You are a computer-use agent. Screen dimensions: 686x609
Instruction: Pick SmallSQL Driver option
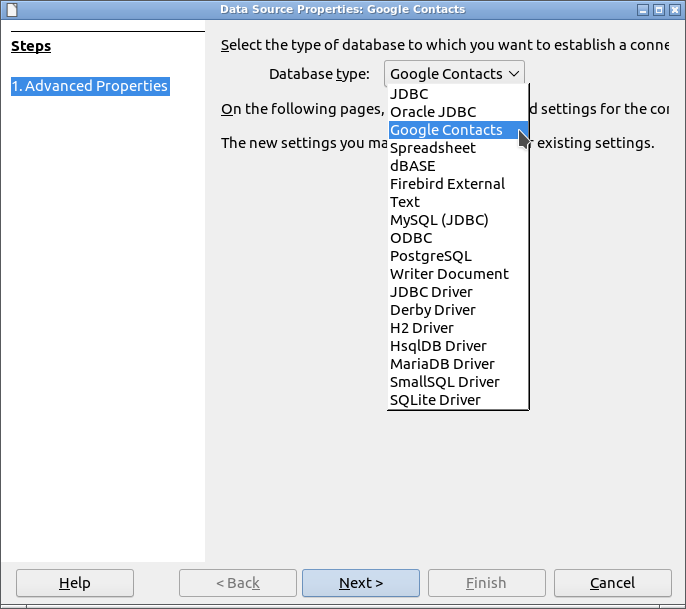pyautogui.click(x=458, y=382)
